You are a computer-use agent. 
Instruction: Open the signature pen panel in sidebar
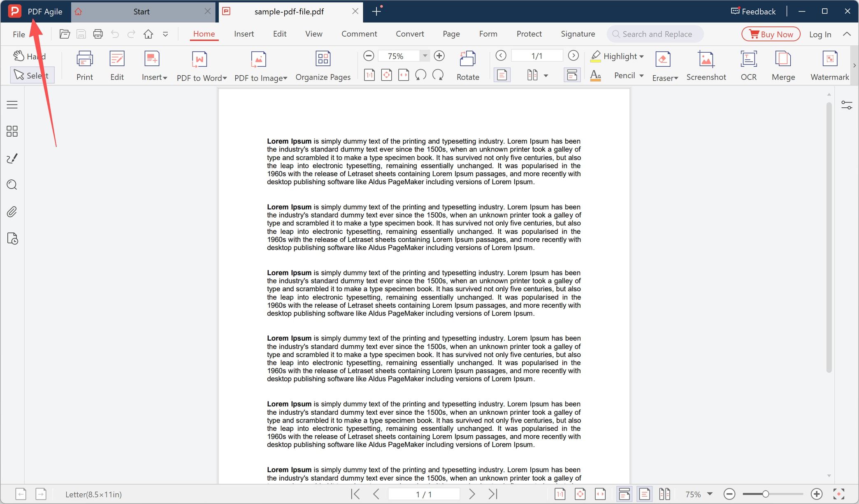pyautogui.click(x=12, y=158)
